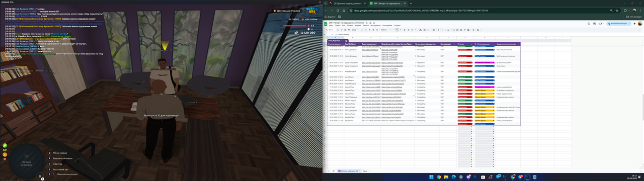Screen dimensions: 644x181
Task: Open Отметка времени column filter dropdown
Action: pos(342,44)
